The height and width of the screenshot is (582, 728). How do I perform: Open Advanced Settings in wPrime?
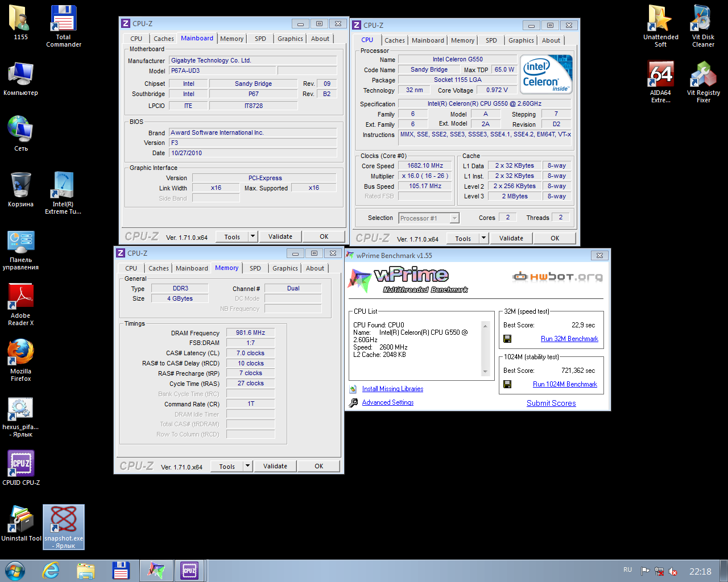[387, 402]
